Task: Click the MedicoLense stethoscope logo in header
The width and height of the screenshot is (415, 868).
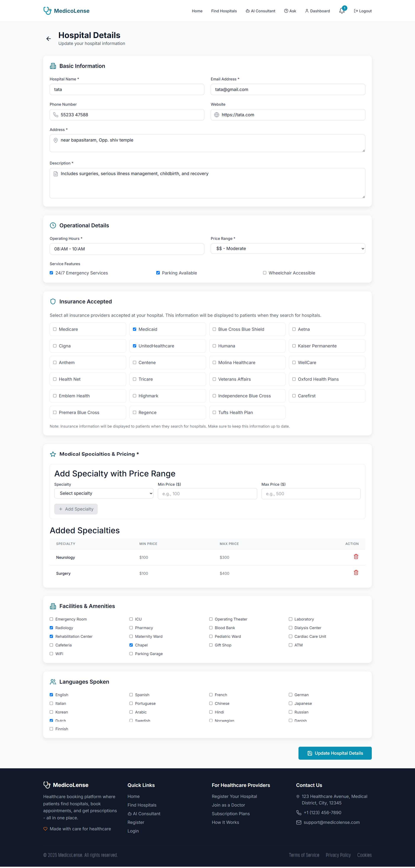Action: click(48, 11)
